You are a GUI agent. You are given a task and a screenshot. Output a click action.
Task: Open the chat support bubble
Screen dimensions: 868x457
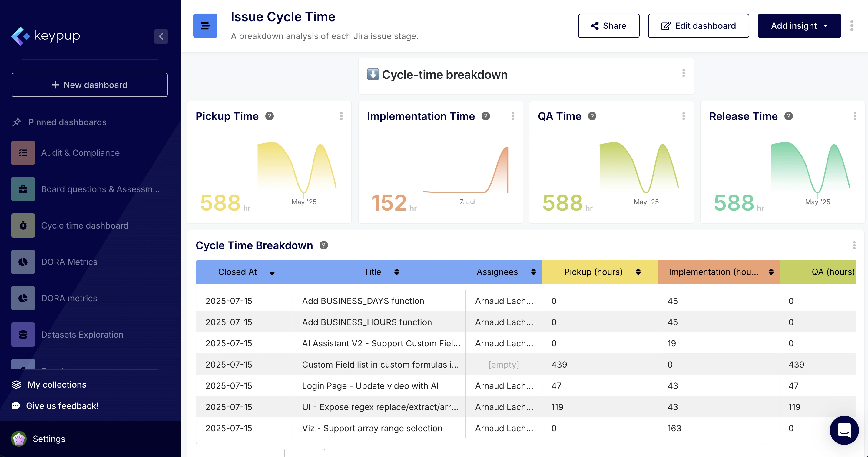tap(844, 430)
